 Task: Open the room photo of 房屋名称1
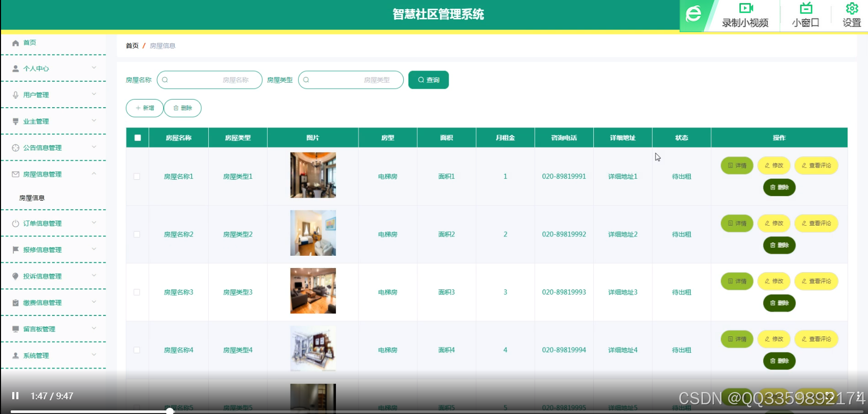click(x=313, y=175)
